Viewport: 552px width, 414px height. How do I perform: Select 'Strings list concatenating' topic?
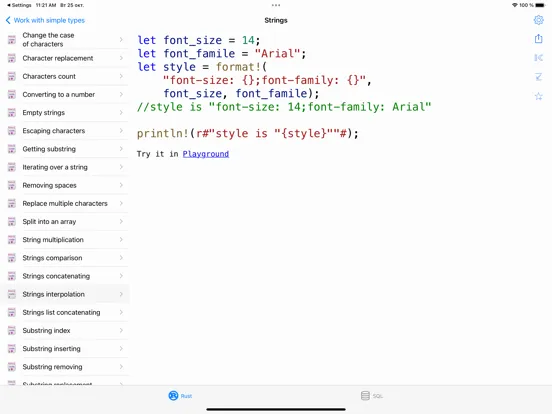click(x=65, y=312)
